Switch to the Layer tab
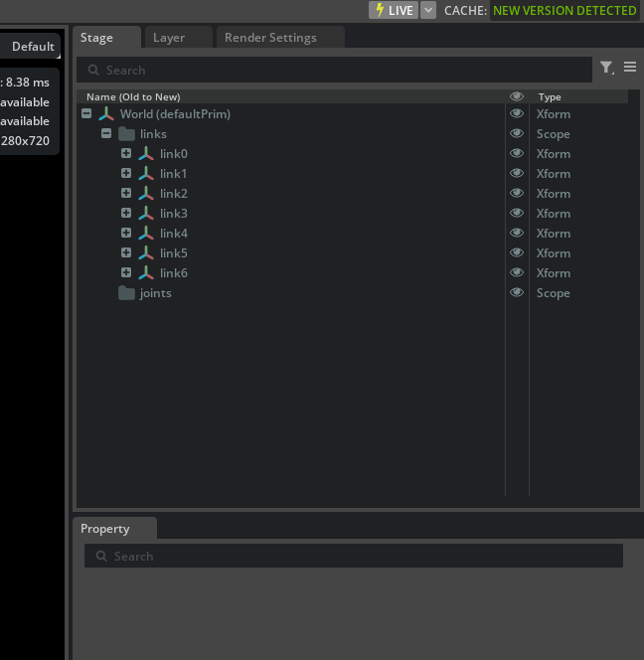644x660 pixels. pos(169,38)
